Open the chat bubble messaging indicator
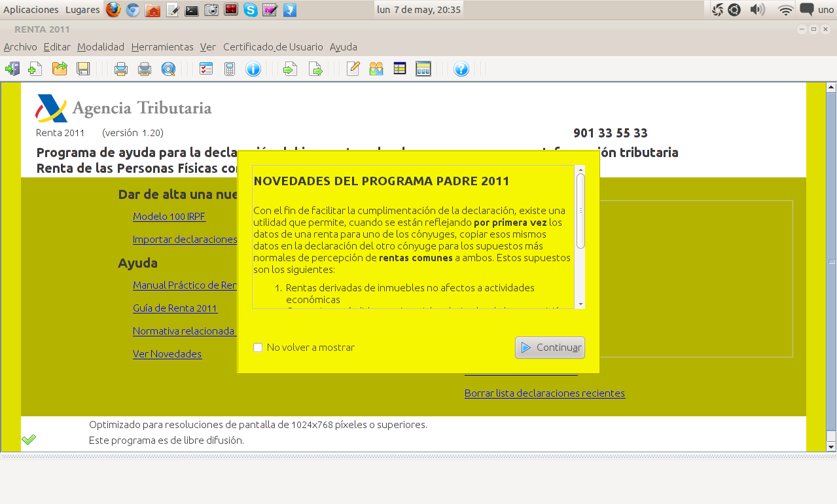Viewport: 837px width, 504px height. [x=808, y=10]
